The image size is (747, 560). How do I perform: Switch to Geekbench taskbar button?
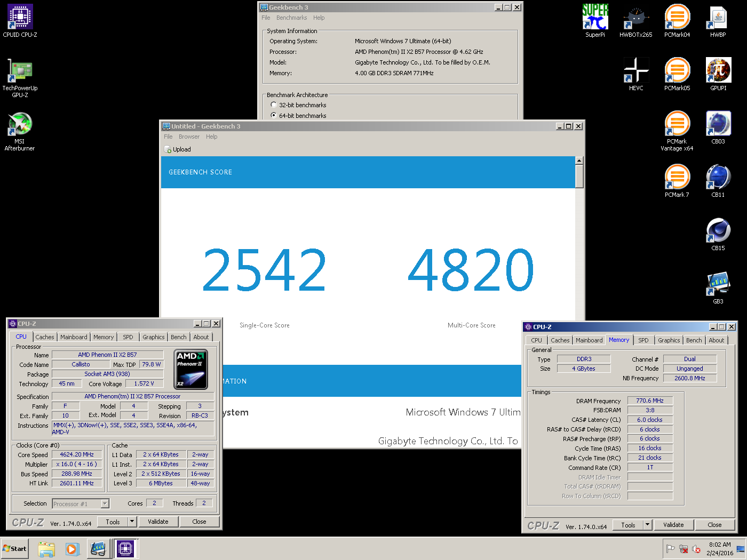coord(99,549)
